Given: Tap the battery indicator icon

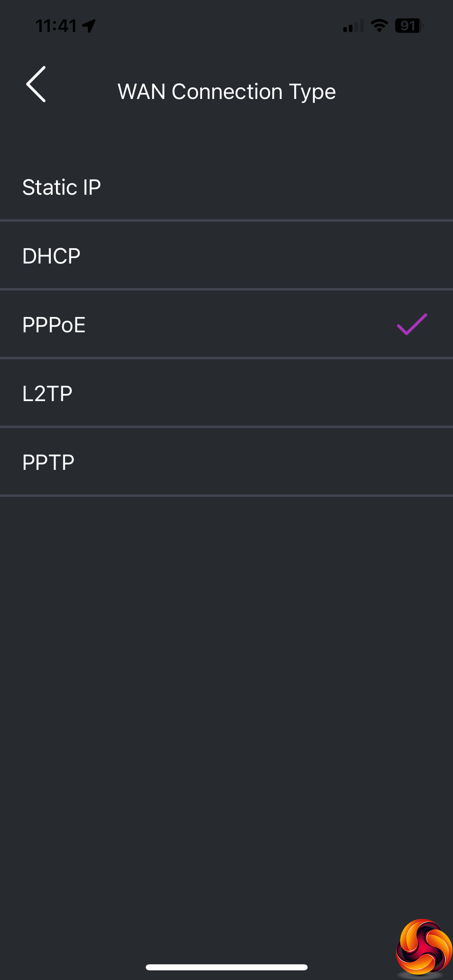Looking at the screenshot, I should click(409, 26).
